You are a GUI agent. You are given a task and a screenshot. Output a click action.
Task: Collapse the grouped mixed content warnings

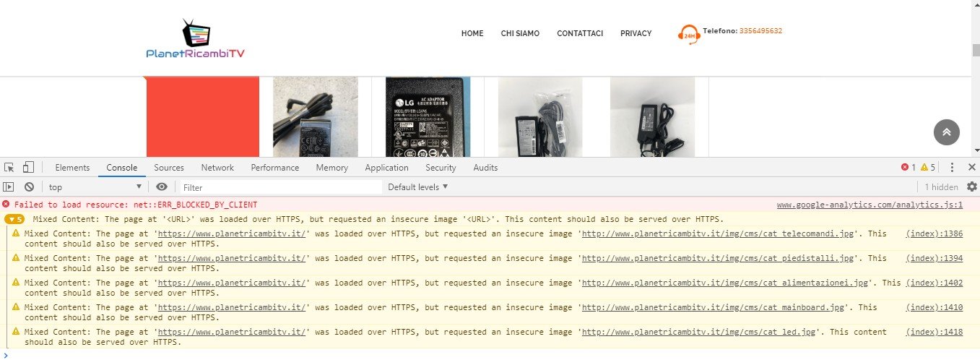coord(14,219)
